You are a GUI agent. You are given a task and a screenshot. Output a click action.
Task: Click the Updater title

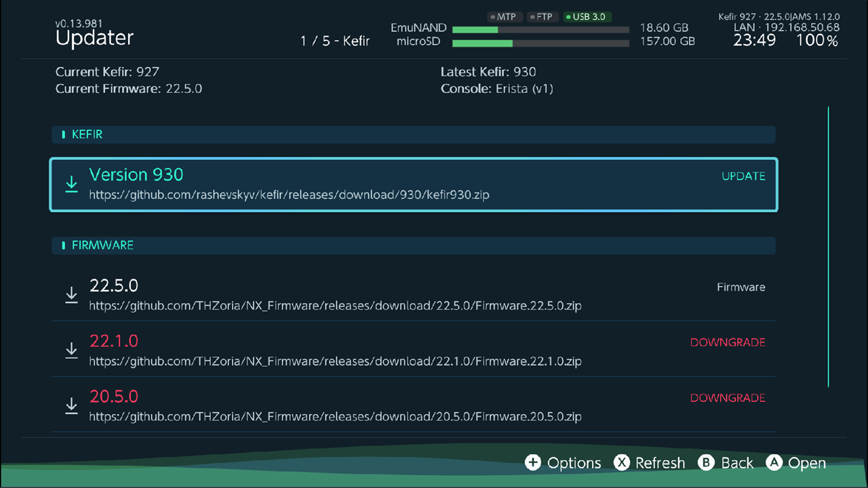(94, 39)
